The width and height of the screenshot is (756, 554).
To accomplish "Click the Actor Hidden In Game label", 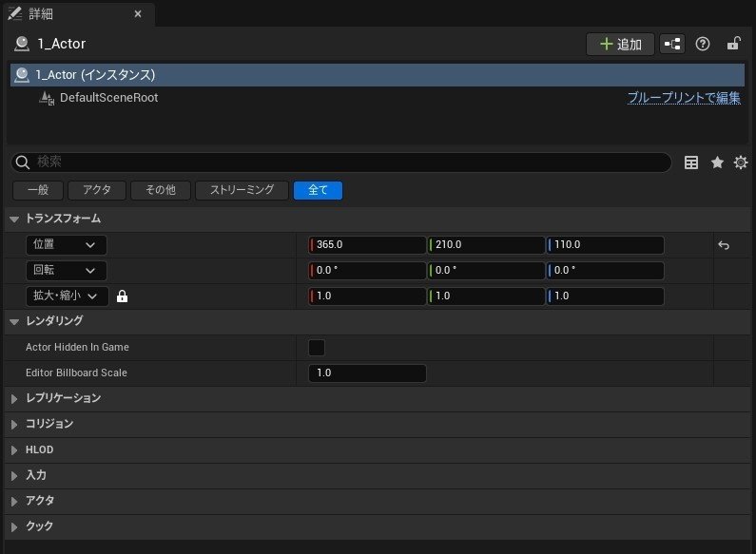I will point(77,348).
